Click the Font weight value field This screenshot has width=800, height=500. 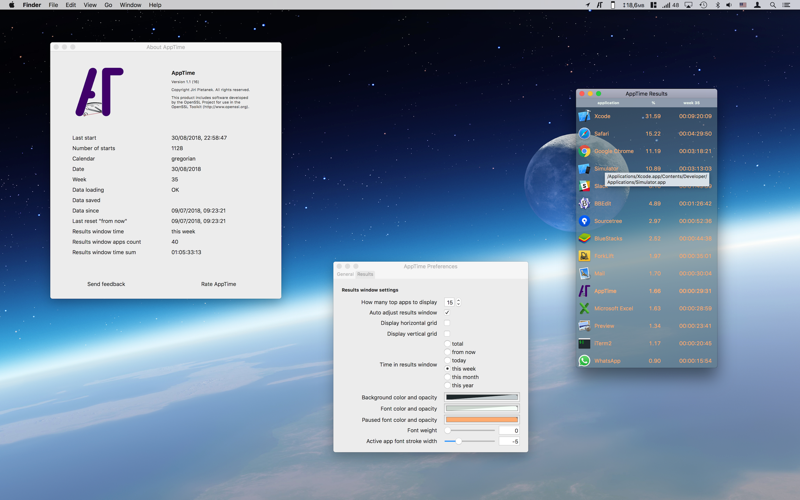(509, 431)
